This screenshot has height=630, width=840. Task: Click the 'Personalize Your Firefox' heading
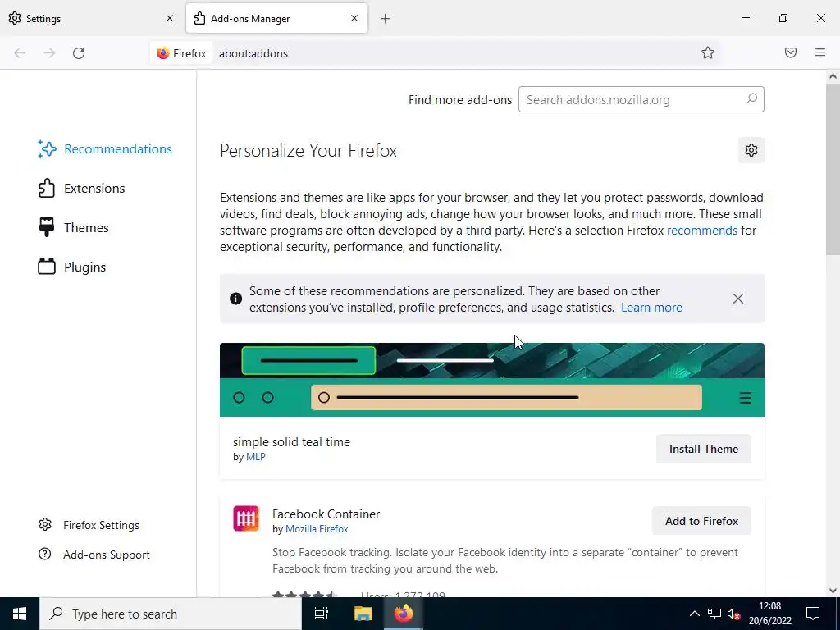pyautogui.click(x=308, y=151)
